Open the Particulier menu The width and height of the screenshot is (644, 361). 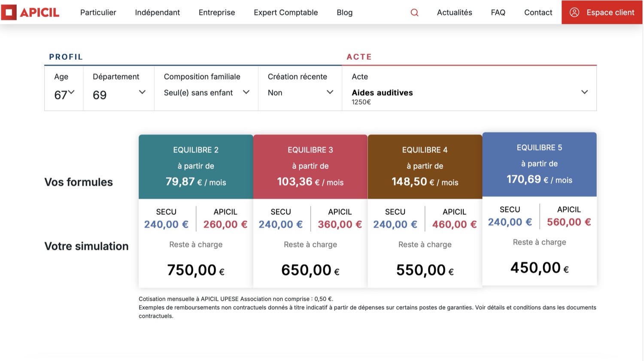[x=98, y=12]
